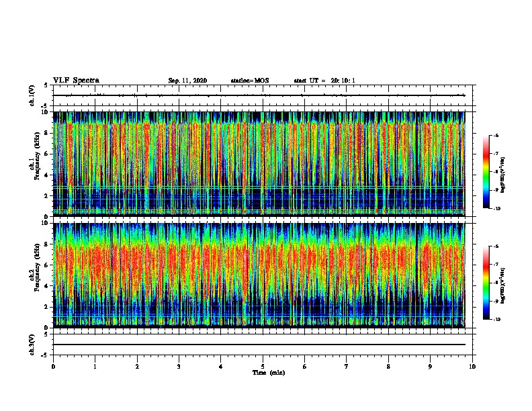Click the '4' kHz tick of ch.2 frequency axis
532x411 pixels.
click(47, 286)
